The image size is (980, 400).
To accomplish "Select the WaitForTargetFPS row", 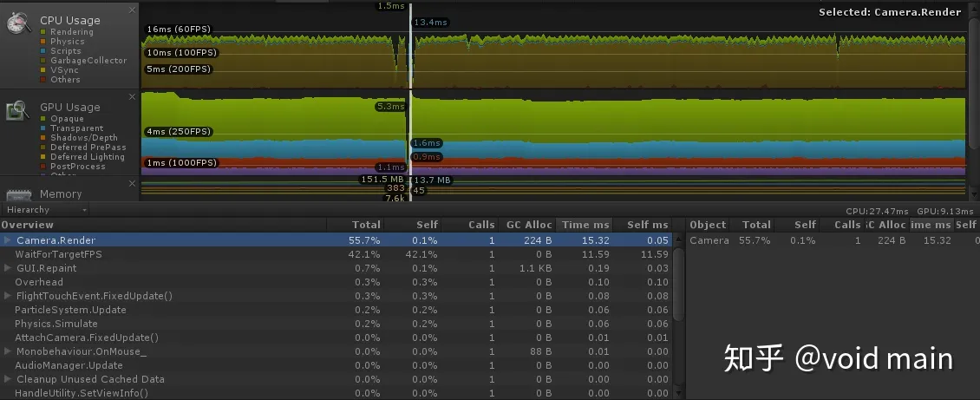I will pos(336,254).
